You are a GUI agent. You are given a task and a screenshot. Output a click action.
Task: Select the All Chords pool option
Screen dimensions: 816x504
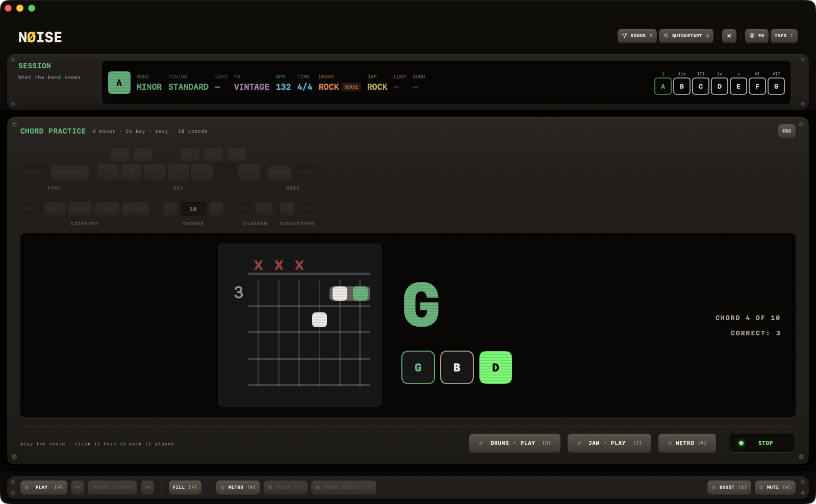[69, 173]
